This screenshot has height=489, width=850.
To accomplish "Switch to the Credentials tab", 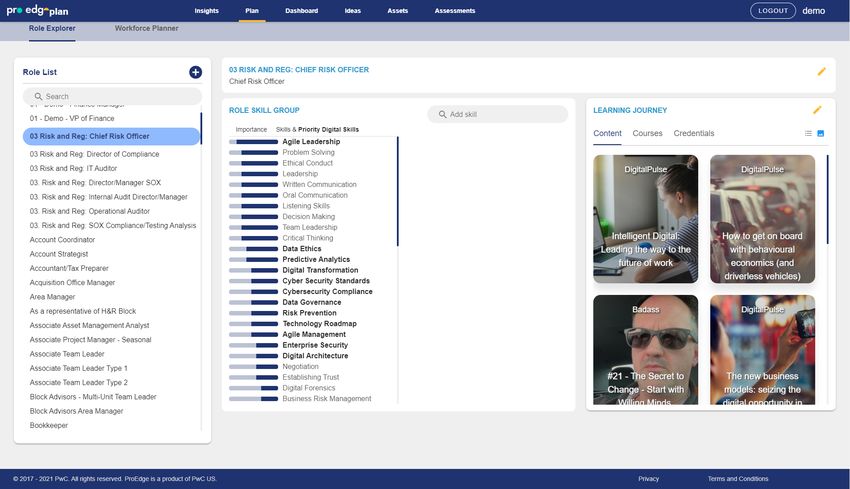I will pyautogui.click(x=693, y=133).
